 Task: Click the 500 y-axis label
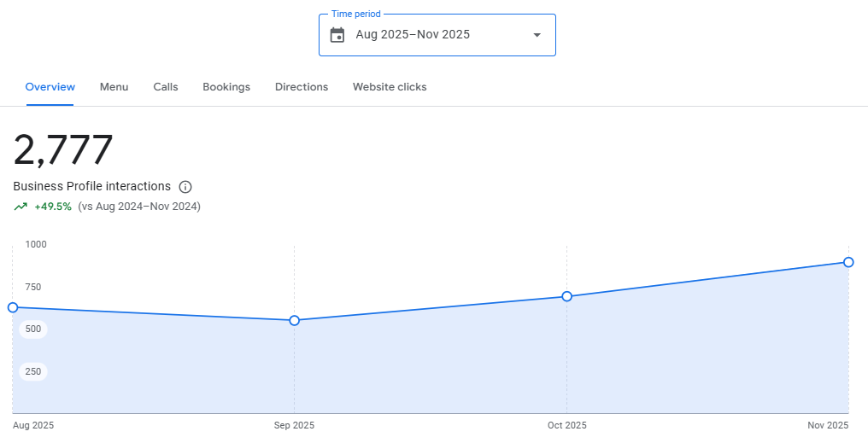33,329
